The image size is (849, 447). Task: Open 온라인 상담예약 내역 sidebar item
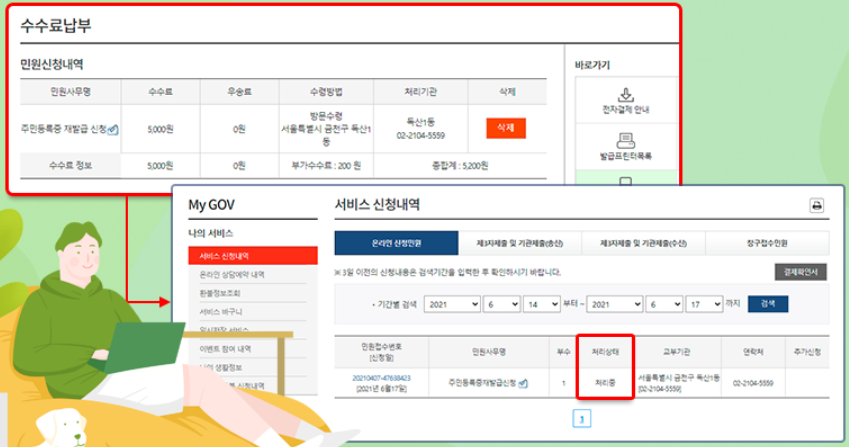click(232, 275)
